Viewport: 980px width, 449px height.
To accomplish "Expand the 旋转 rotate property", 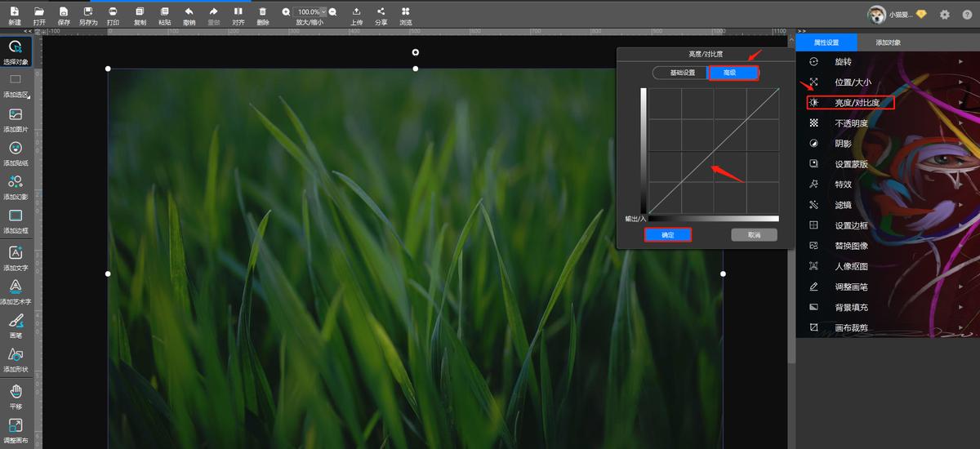I will [x=843, y=62].
